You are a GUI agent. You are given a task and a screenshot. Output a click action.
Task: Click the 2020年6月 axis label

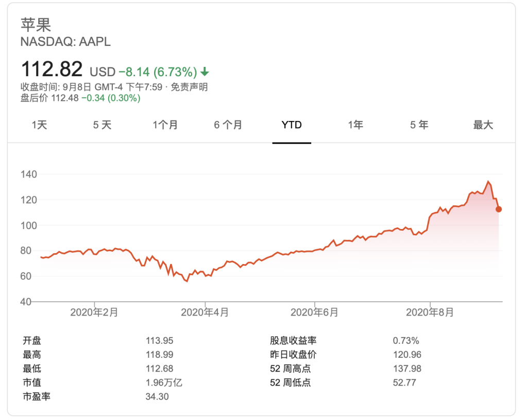[x=315, y=312]
